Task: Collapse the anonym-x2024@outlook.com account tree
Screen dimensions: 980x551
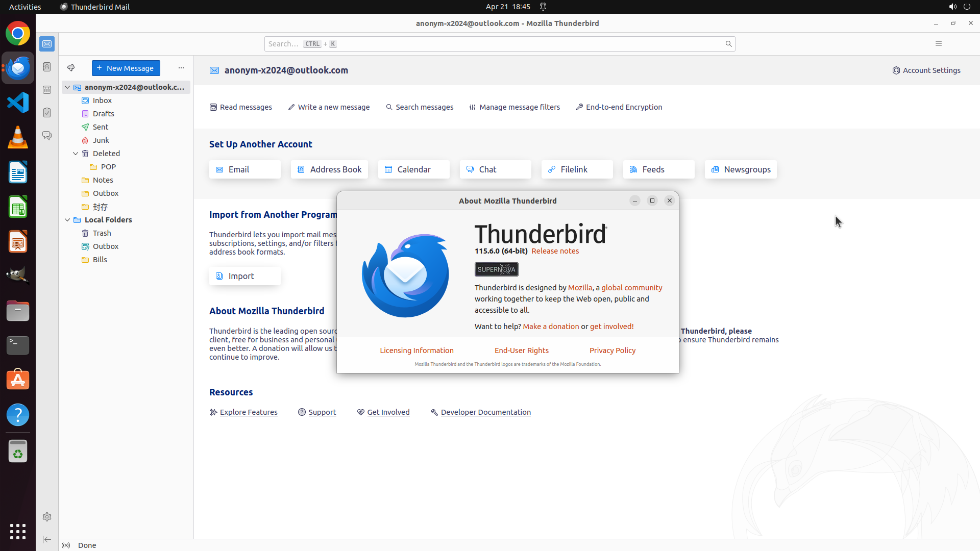Action: tap(67, 87)
